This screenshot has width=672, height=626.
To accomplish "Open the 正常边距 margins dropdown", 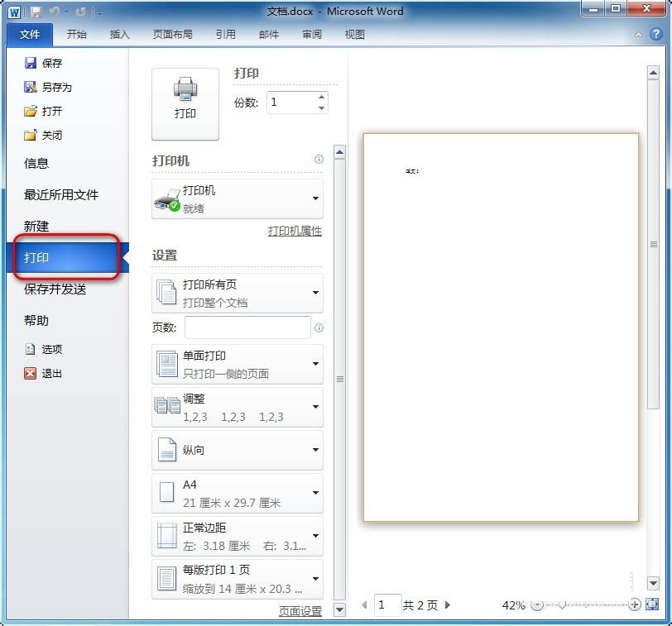I will (238, 536).
